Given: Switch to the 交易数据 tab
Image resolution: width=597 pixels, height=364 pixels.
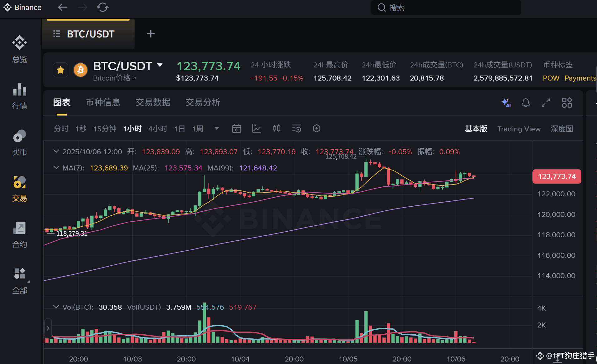Looking at the screenshot, I should point(153,102).
